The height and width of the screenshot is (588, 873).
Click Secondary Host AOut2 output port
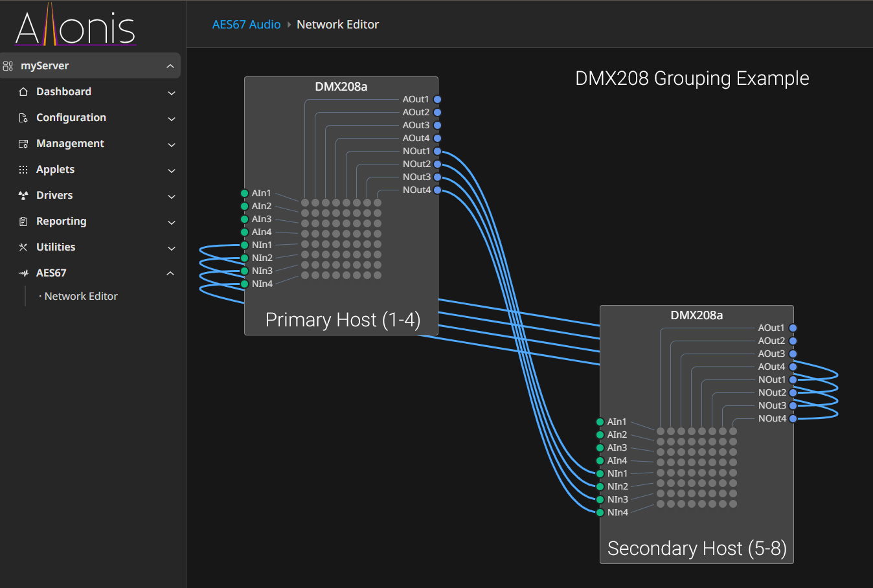(x=793, y=341)
